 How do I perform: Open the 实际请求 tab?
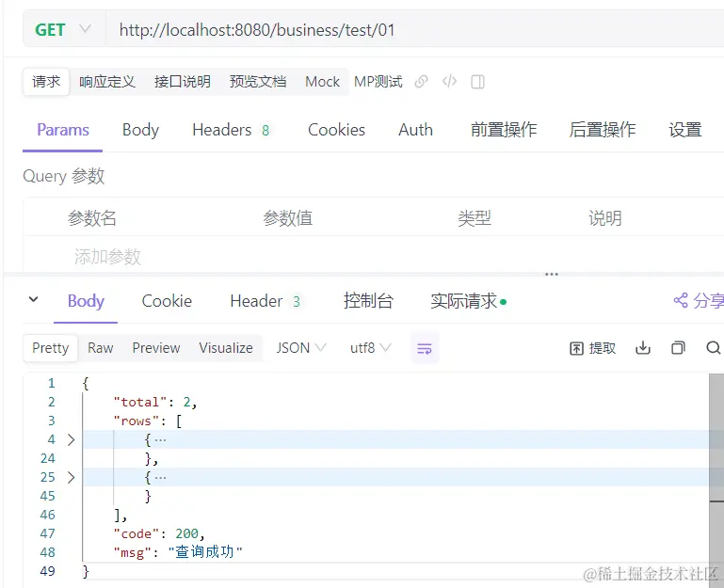468,301
